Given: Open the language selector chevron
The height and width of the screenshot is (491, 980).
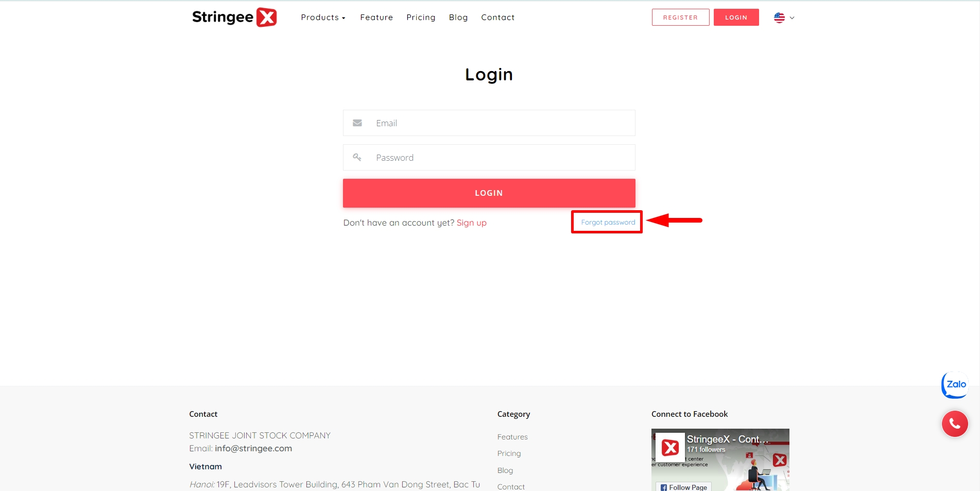Looking at the screenshot, I should (x=792, y=18).
